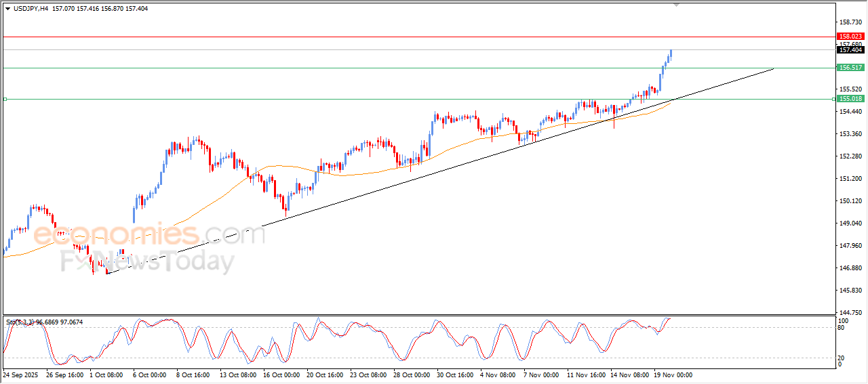Click the triangle arrow beside USDJPY,H4
The image size is (868, 384).
[x=7, y=9]
